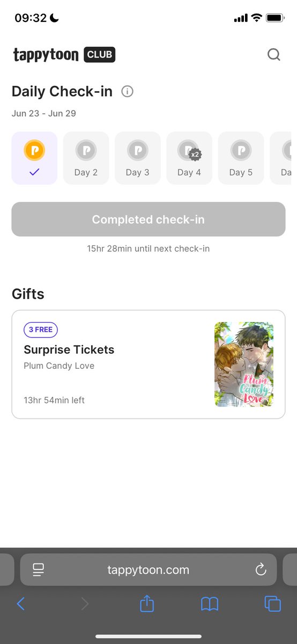Open Plum Candy Love cover thumbnail
Viewport: 297px width, 644px height.
click(x=244, y=364)
